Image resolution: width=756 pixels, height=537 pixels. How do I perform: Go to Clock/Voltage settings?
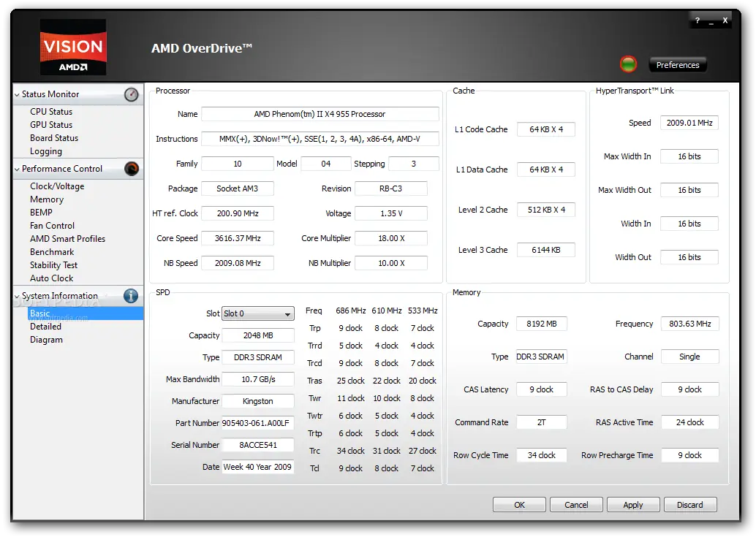click(57, 186)
